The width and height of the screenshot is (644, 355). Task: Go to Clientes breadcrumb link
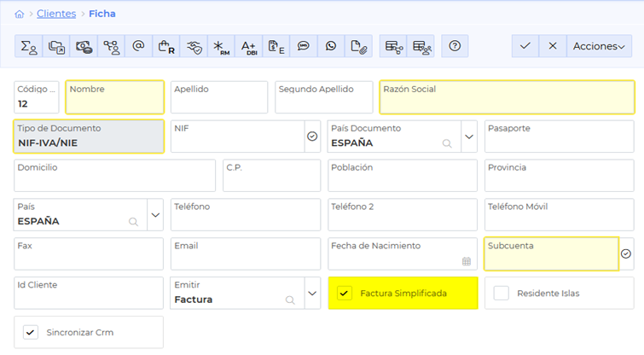coord(56,15)
